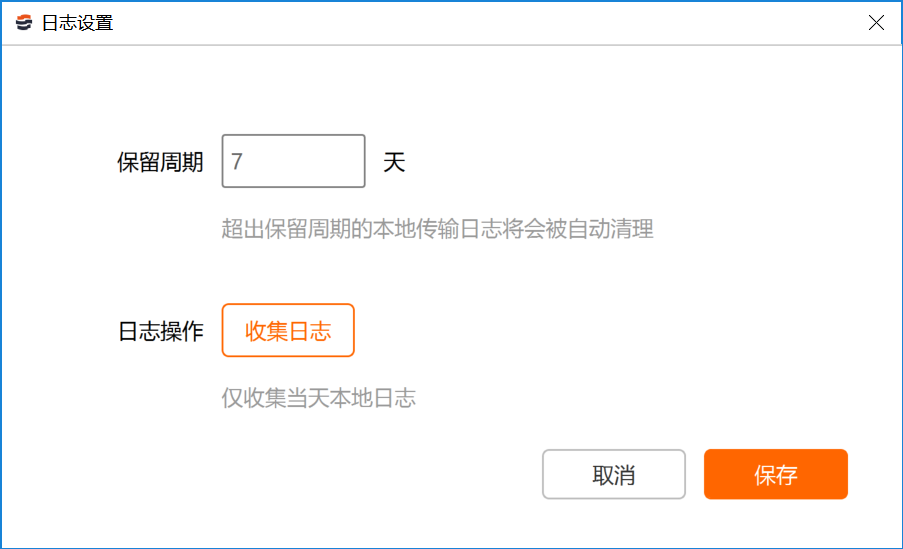Viewport: 903px width, 549px height.
Task: Start collecting today's logs via the orange-outlined button
Action: coord(288,330)
